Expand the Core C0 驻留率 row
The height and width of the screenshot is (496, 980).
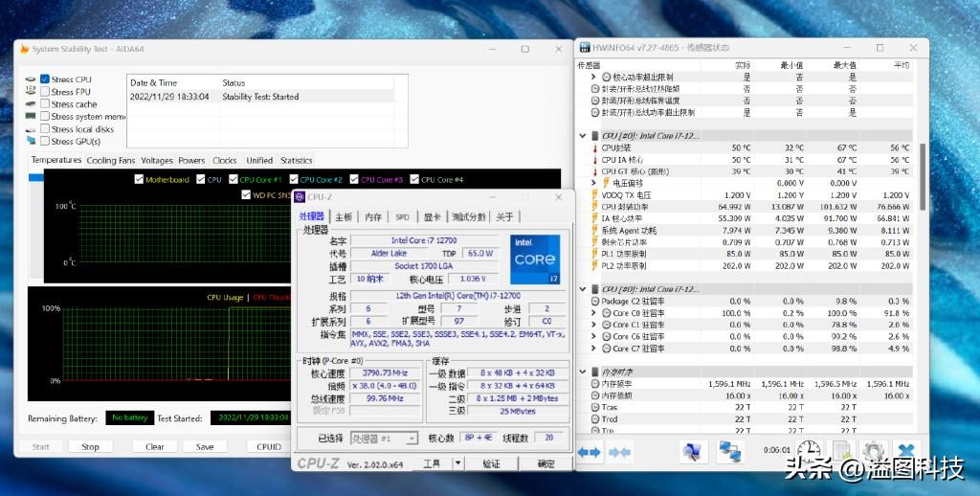tap(593, 313)
